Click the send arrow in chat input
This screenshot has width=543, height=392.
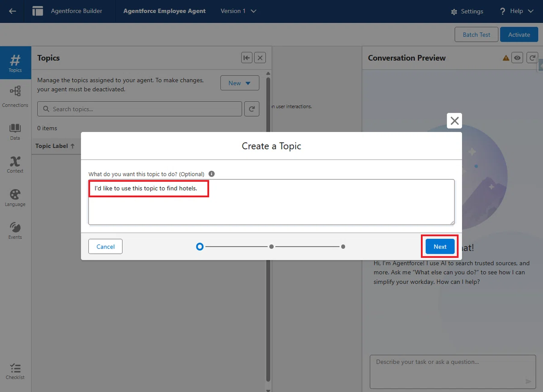pos(528,381)
